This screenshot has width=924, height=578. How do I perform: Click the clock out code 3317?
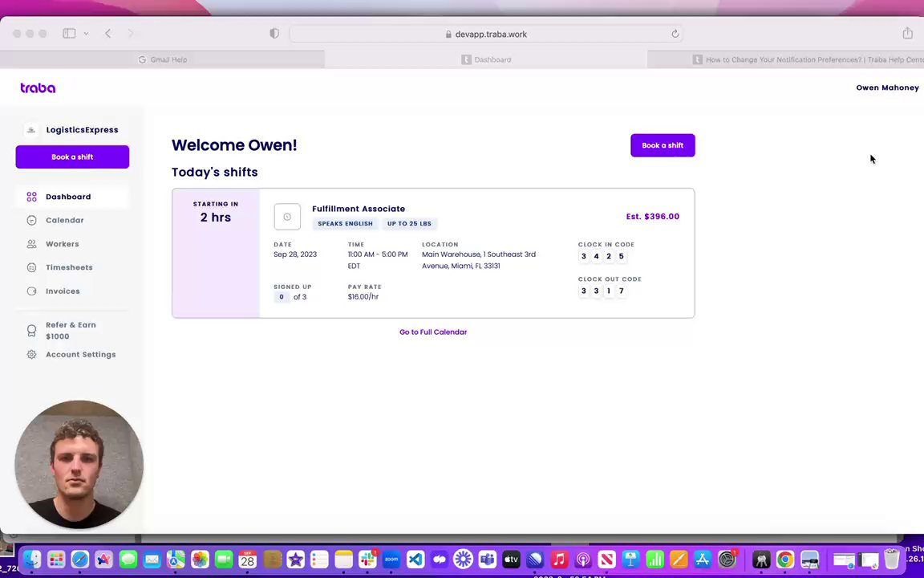(602, 291)
